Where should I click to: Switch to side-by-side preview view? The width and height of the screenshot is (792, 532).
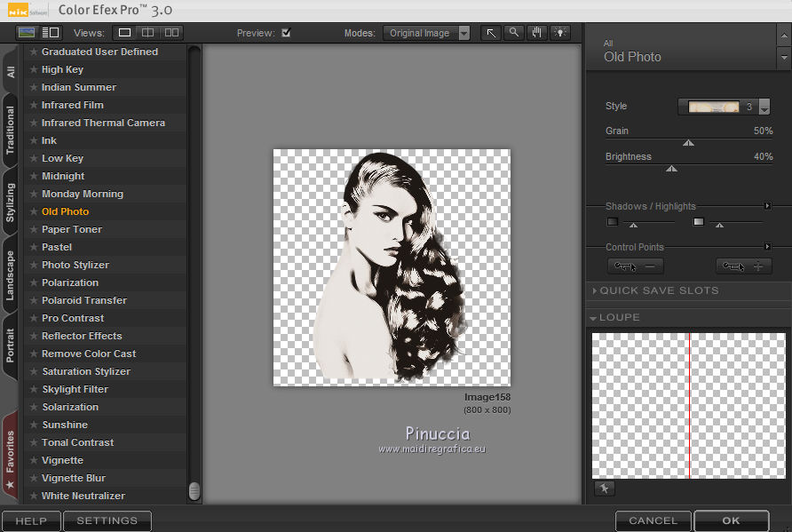click(x=171, y=33)
